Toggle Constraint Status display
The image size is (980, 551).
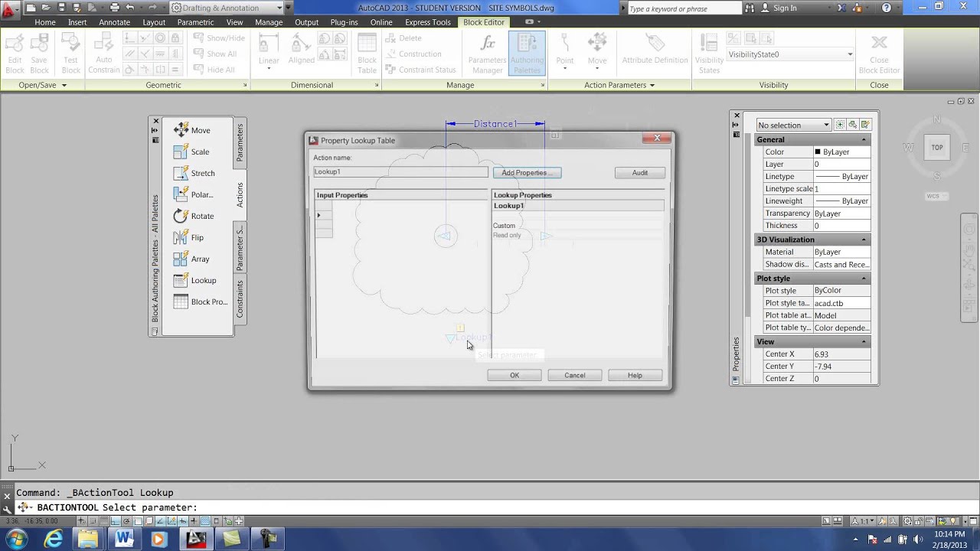pyautogui.click(x=421, y=70)
